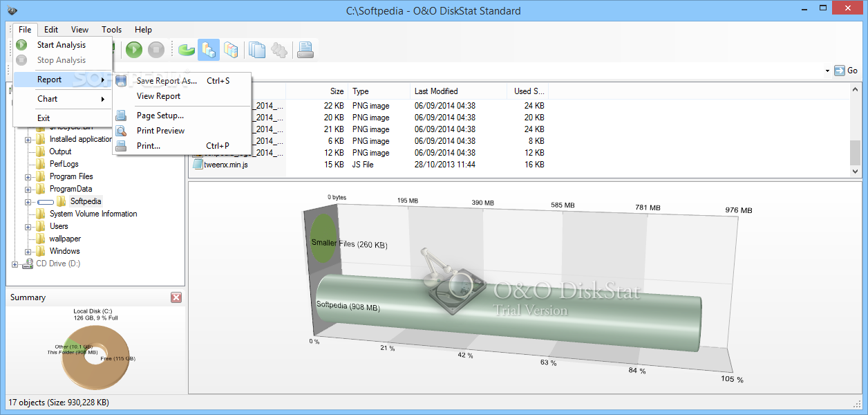Click the tweenx.min.js file icon
This screenshot has height=415, width=868.
tap(197, 165)
